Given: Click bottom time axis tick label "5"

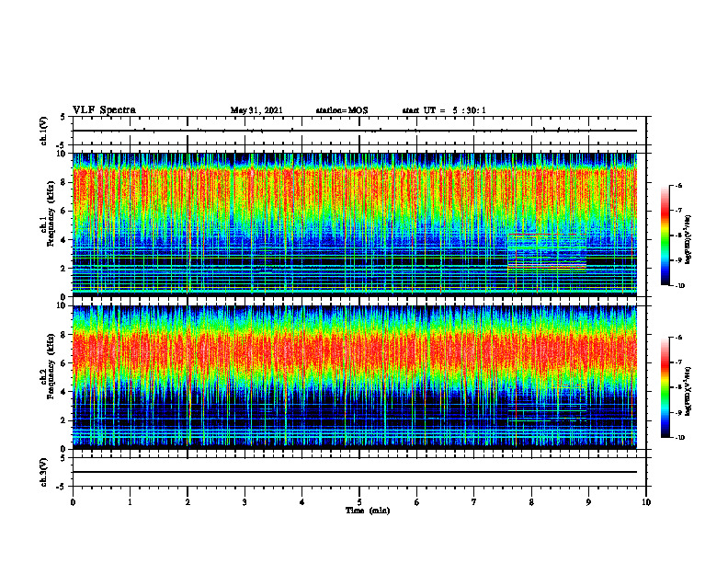Looking at the screenshot, I should click(x=359, y=502).
